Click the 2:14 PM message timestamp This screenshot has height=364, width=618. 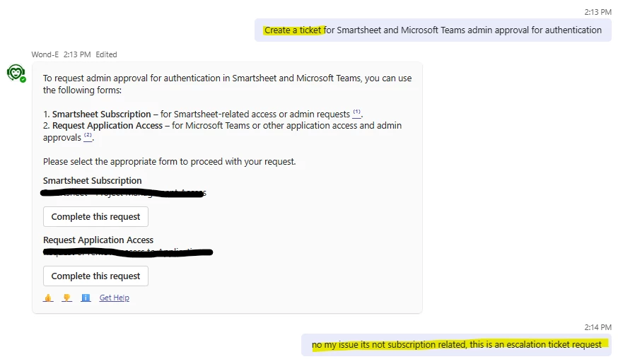597,327
